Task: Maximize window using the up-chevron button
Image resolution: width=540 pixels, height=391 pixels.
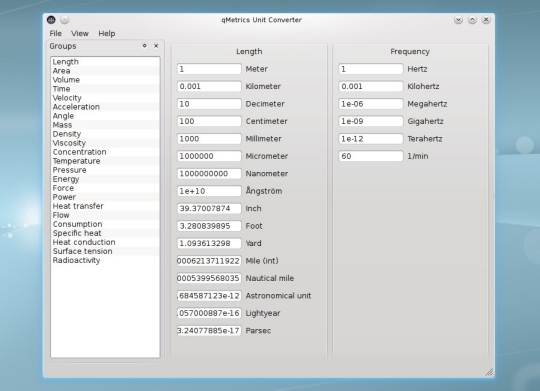Action: [472, 20]
